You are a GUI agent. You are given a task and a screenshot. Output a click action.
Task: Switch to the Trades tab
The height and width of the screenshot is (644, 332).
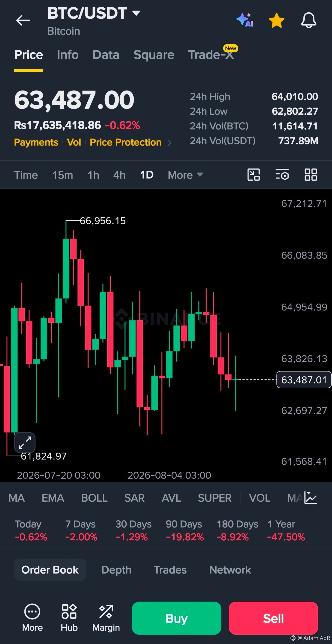[170, 570]
